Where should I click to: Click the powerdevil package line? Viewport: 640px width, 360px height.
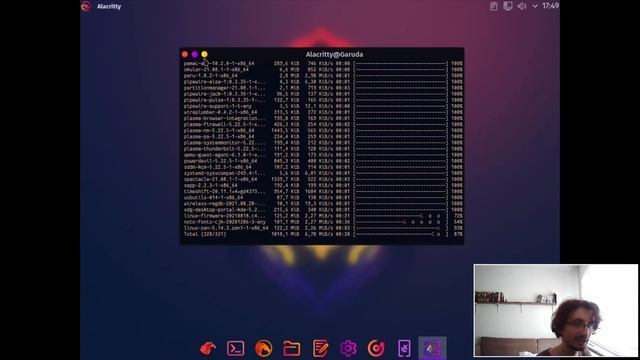[323, 161]
